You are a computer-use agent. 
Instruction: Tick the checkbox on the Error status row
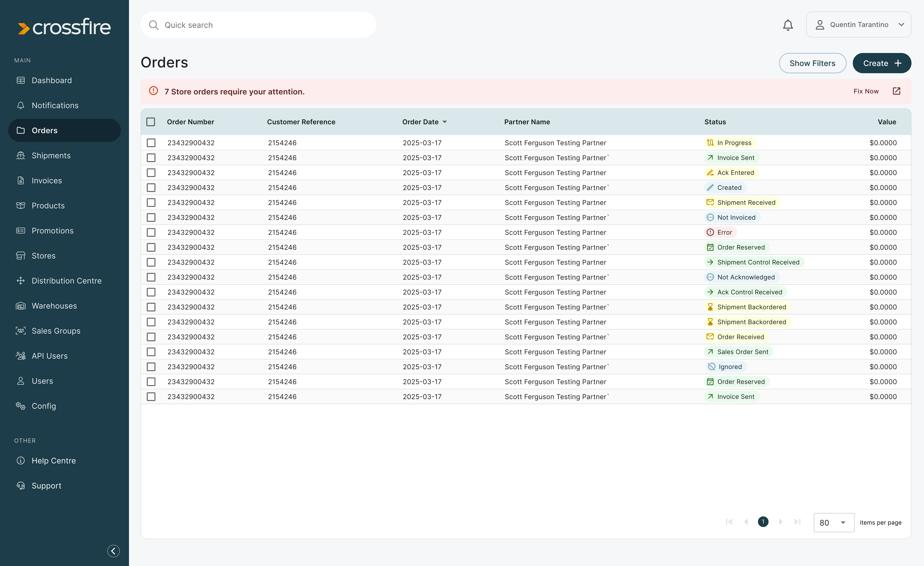tap(151, 232)
